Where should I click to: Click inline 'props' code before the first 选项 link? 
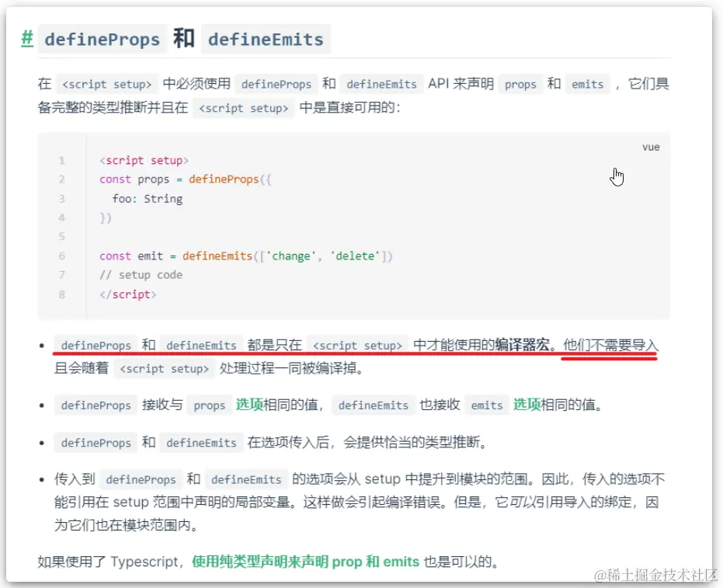(210, 405)
